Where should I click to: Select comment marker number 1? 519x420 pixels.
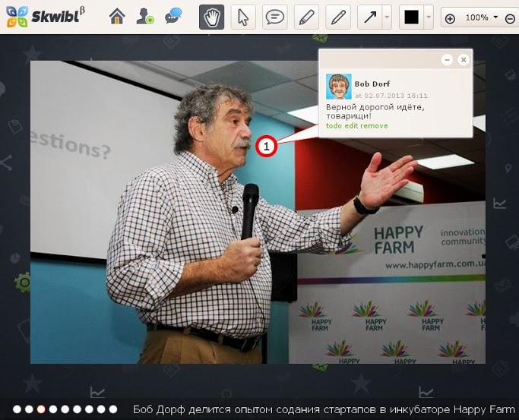pos(266,146)
